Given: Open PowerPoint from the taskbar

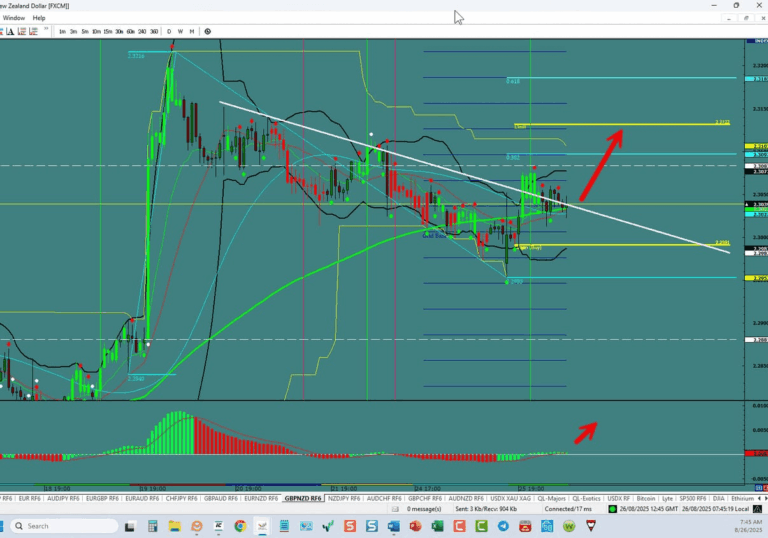Looking at the screenshot, I should pos(415,526).
